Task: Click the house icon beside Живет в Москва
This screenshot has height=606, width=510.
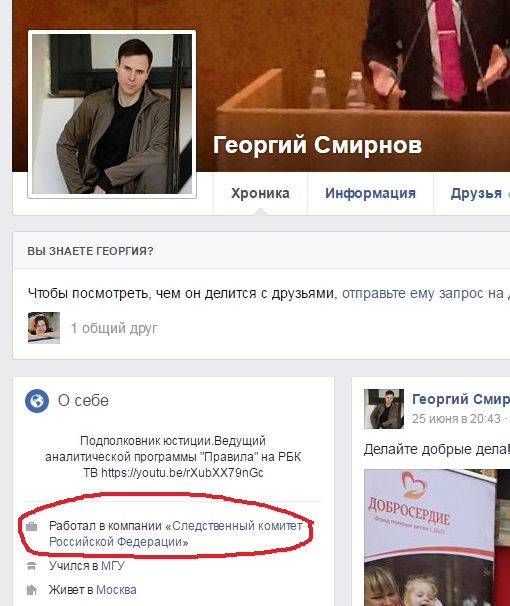Action: (31, 590)
